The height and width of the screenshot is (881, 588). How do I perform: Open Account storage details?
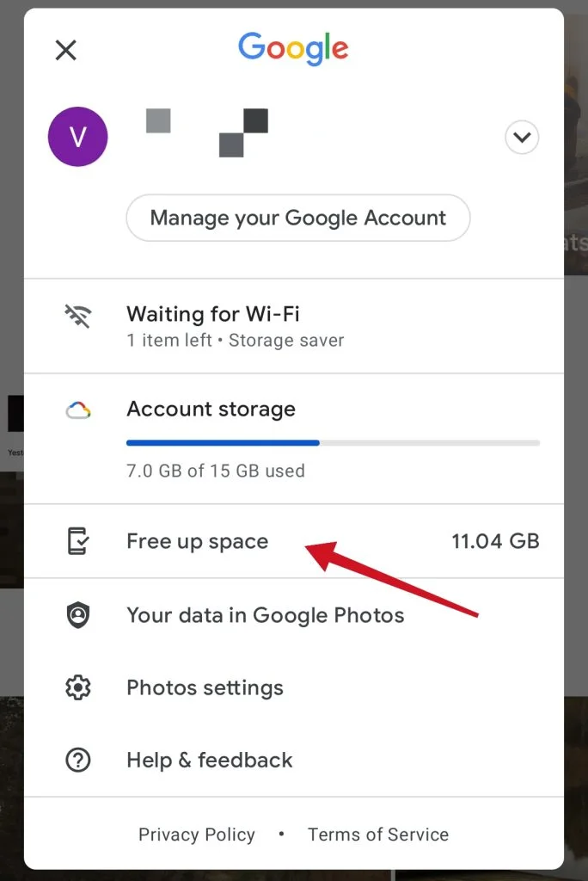(294, 439)
